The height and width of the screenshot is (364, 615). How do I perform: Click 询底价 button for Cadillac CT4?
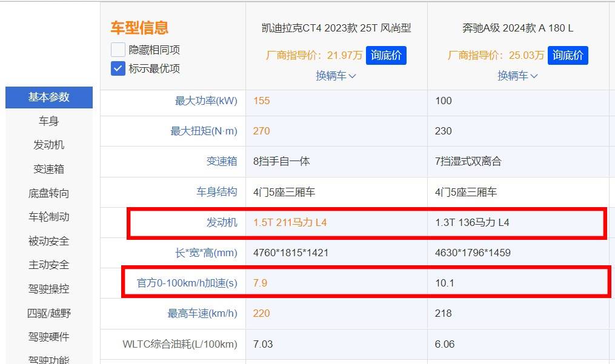[386, 55]
